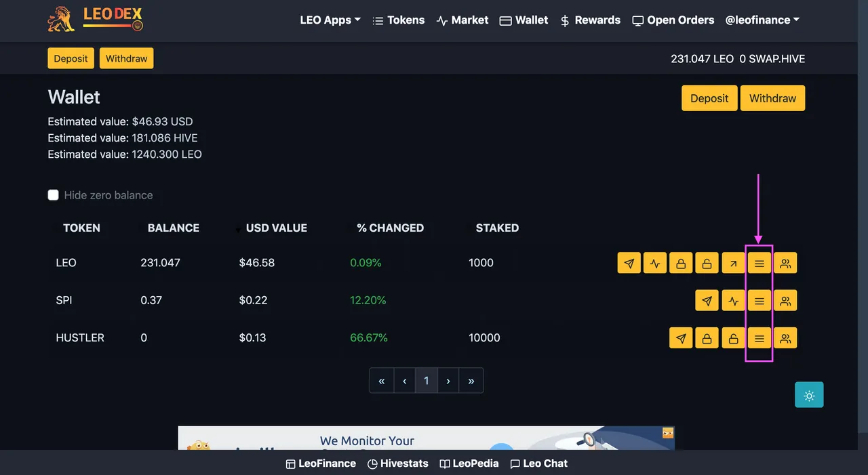
Task: Click Deposit button in top sub-bar
Action: 71,58
